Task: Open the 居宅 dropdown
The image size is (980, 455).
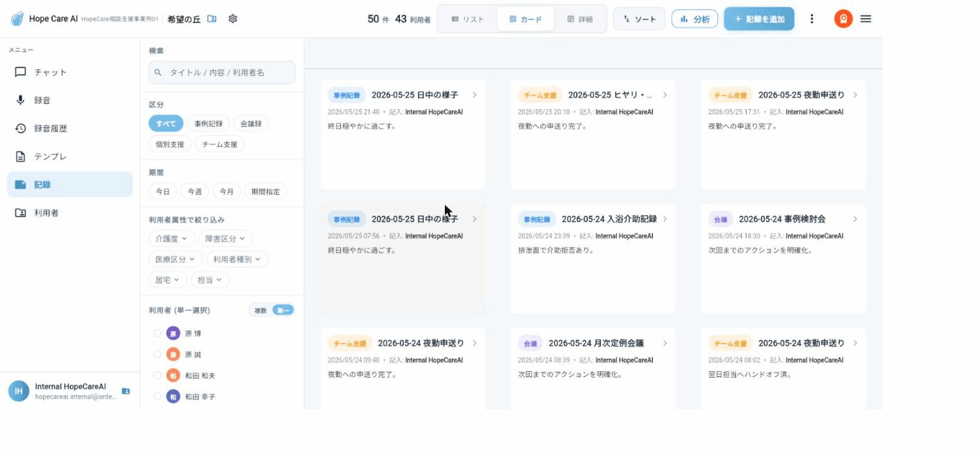Action: click(168, 279)
